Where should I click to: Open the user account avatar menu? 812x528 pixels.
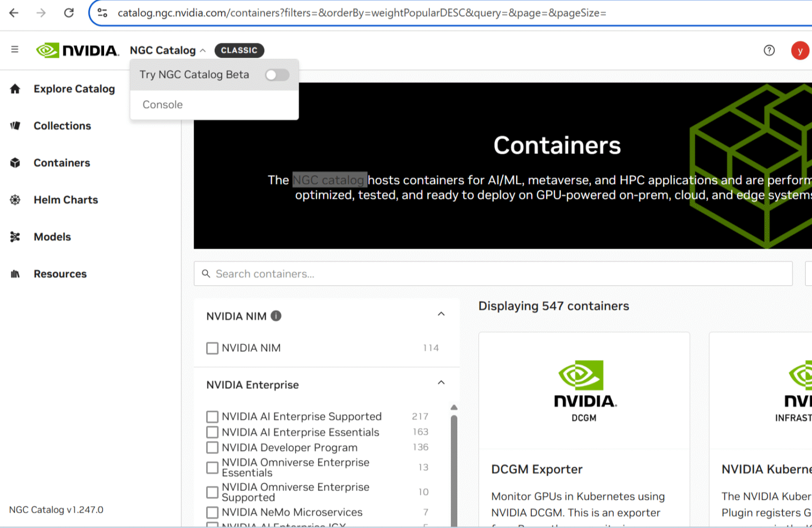pyautogui.click(x=800, y=50)
